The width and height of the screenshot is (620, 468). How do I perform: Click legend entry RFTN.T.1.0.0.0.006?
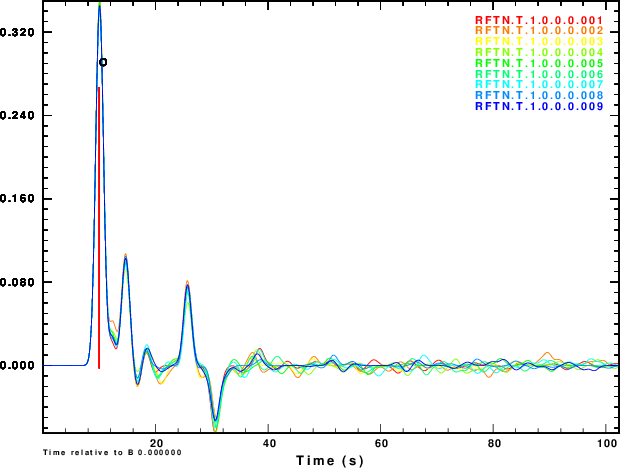click(539, 74)
